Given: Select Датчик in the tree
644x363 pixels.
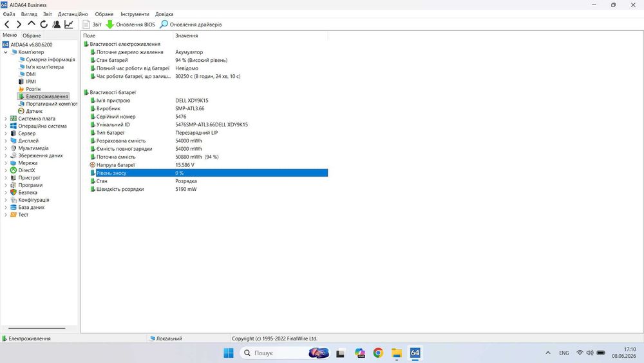Looking at the screenshot, I should click(34, 112).
